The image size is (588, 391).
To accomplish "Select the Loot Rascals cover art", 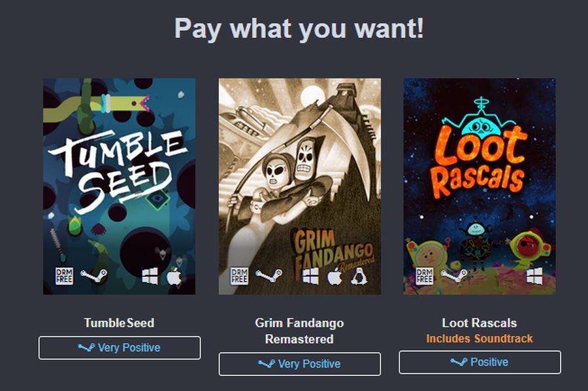I will point(480,186).
